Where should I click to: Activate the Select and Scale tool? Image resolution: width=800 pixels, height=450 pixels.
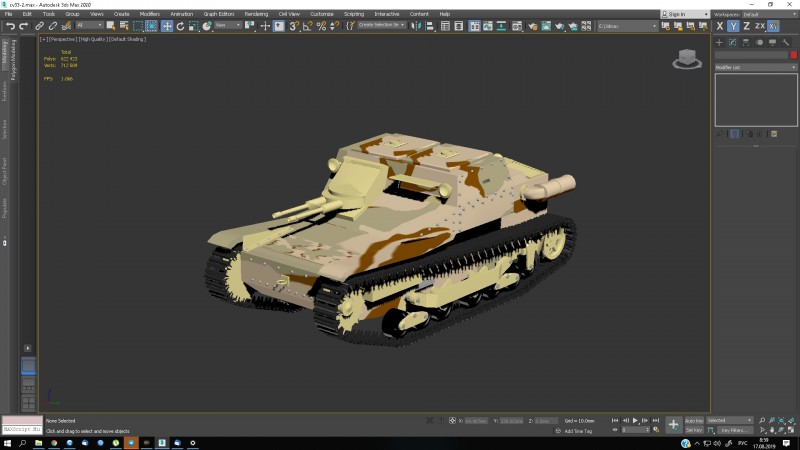193,26
